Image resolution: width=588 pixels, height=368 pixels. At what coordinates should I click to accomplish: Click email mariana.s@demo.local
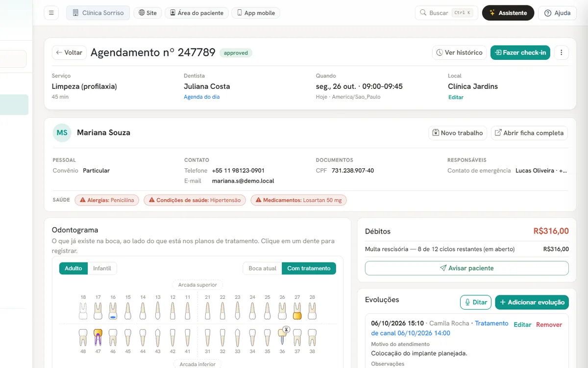[x=243, y=181]
